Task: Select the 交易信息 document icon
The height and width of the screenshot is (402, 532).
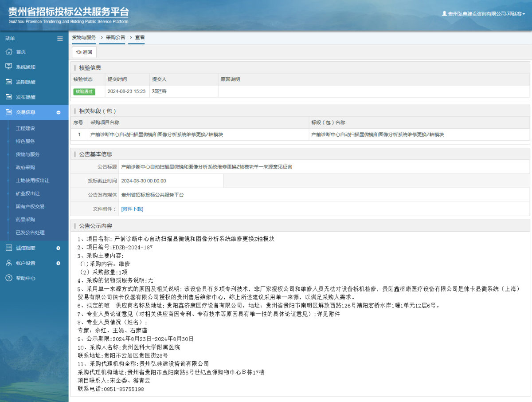Action: (x=9, y=112)
